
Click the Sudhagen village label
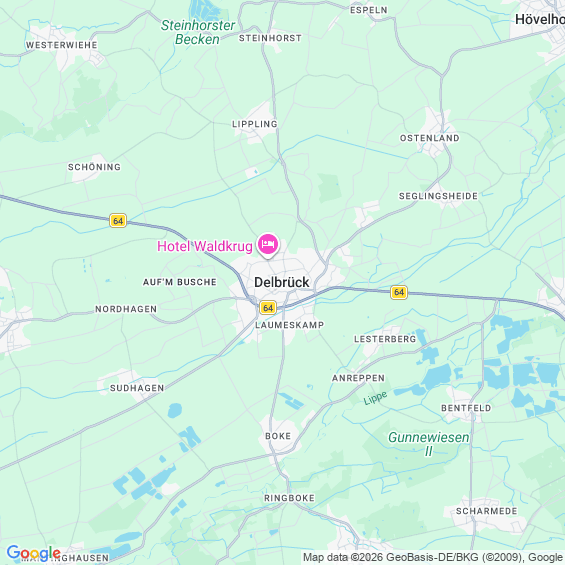click(x=137, y=388)
